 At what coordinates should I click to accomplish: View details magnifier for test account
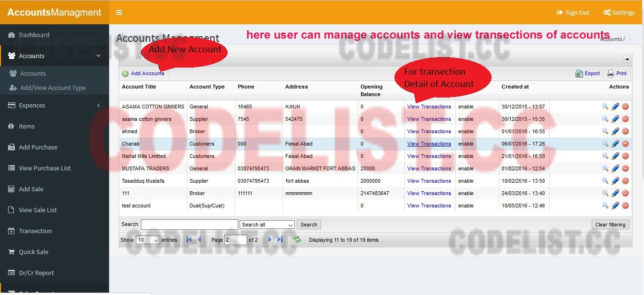pos(605,206)
